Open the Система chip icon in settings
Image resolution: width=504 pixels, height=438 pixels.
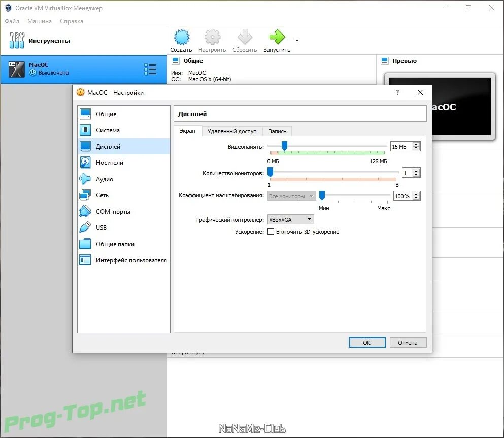tap(85, 130)
